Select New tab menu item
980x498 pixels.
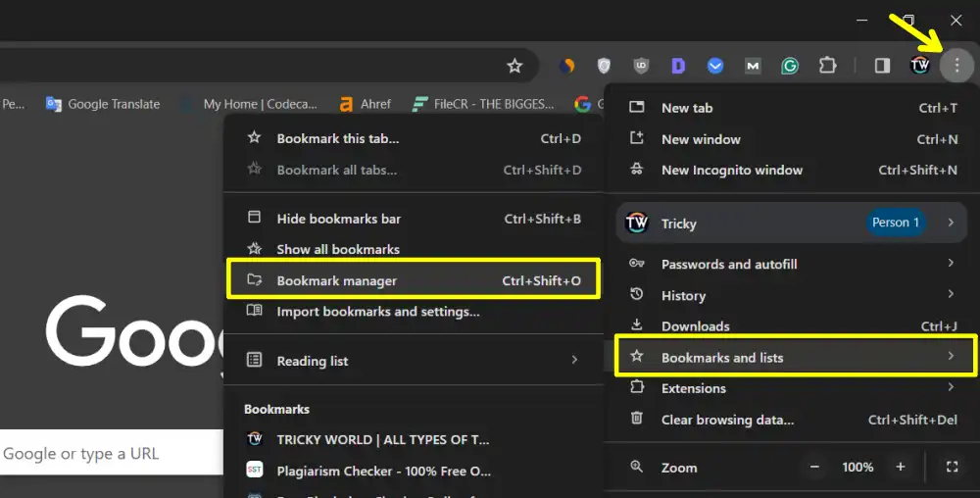[793, 108]
